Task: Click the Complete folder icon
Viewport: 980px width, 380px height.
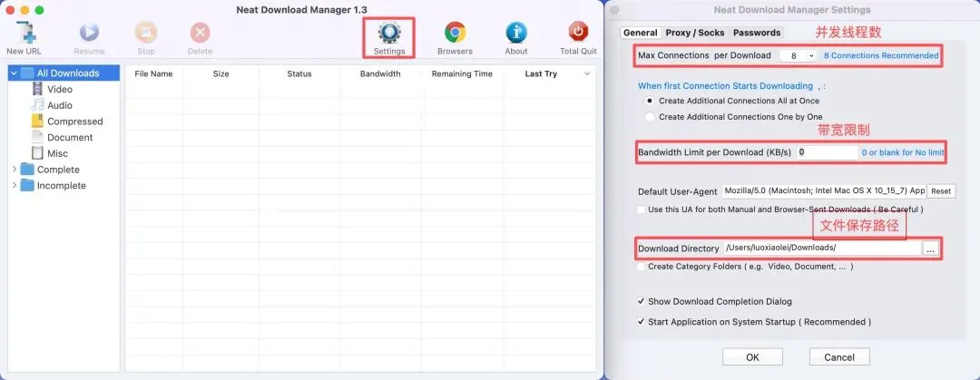Action: click(x=27, y=170)
